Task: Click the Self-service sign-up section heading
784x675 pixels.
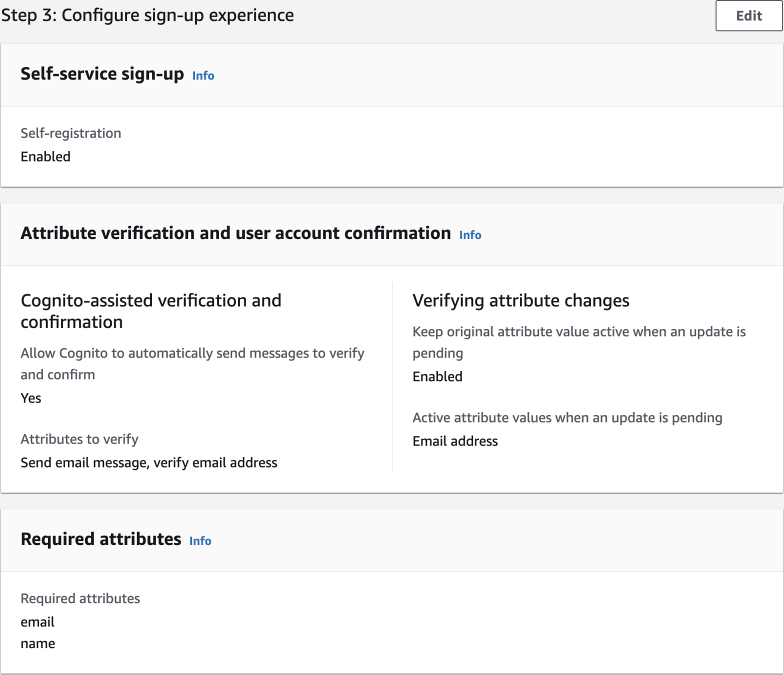Action: coord(102,74)
